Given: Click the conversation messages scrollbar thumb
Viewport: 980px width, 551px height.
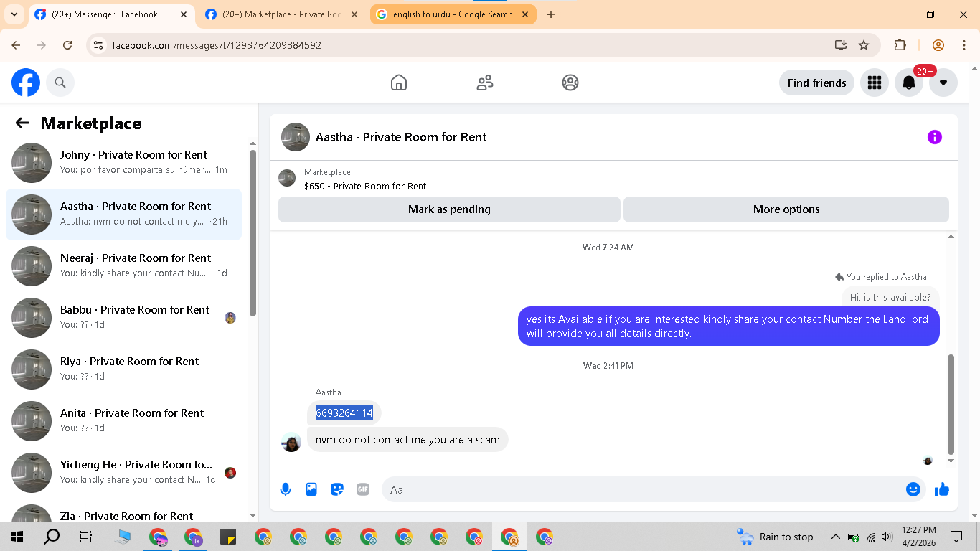Looking at the screenshot, I should click(951, 404).
